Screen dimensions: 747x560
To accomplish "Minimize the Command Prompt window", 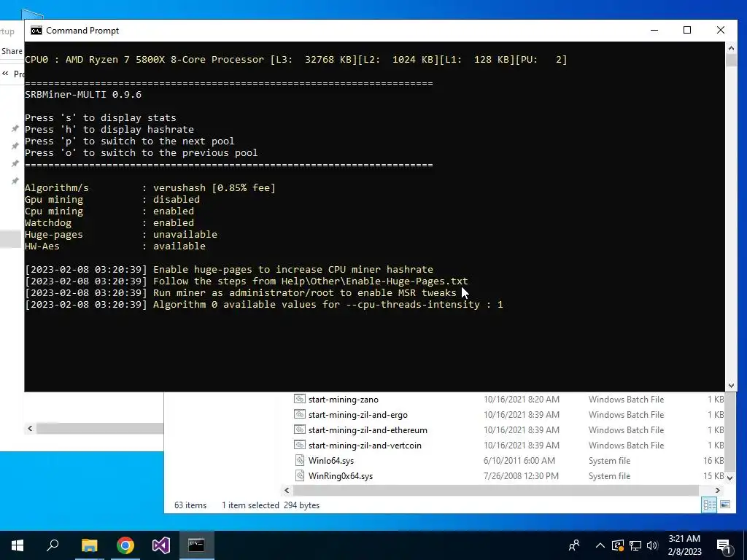I will pos(654,30).
